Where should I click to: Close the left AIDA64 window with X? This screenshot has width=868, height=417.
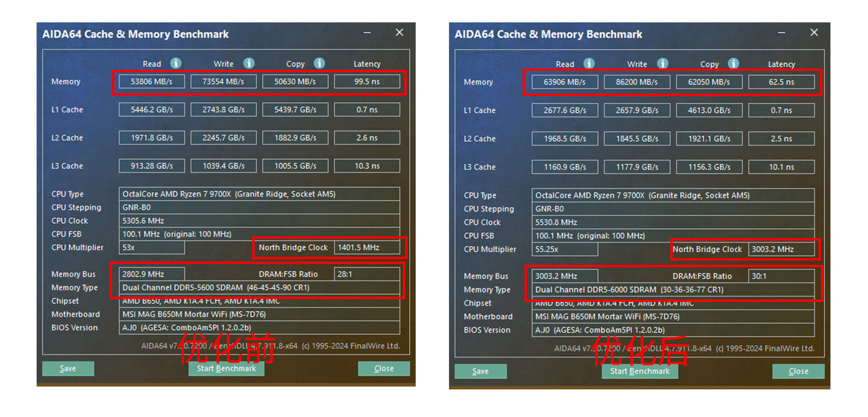point(400,32)
